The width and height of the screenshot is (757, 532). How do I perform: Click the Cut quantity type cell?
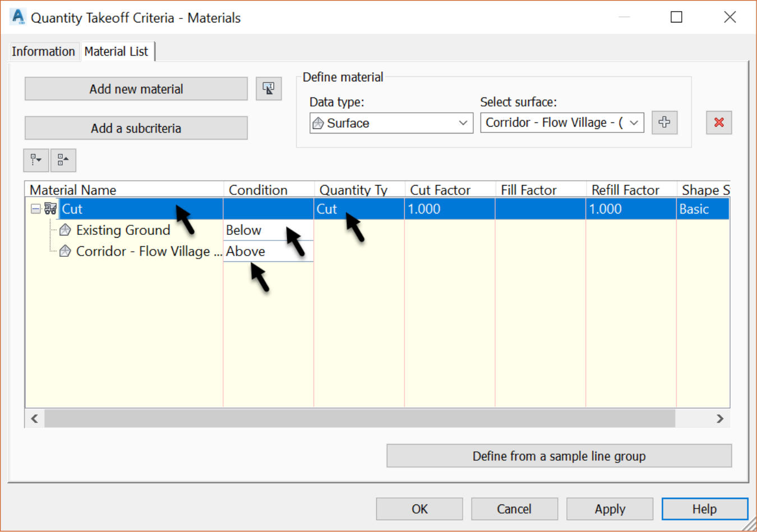point(359,209)
